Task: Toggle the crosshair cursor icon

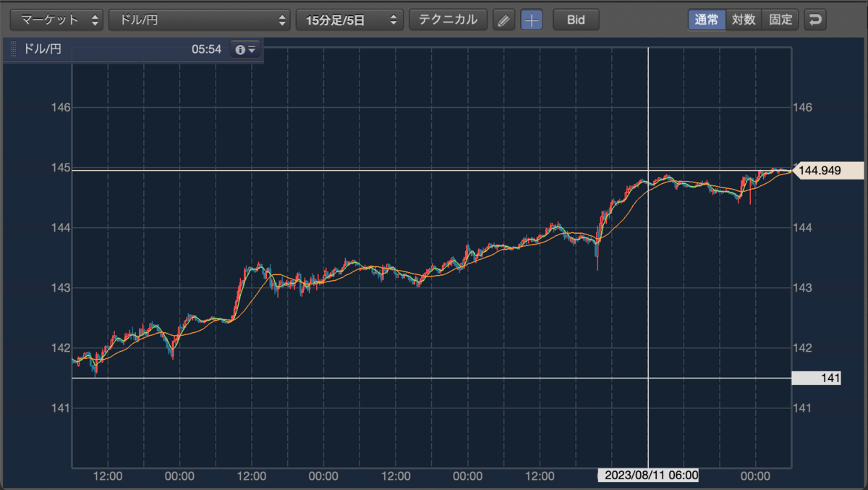Action: coord(532,20)
